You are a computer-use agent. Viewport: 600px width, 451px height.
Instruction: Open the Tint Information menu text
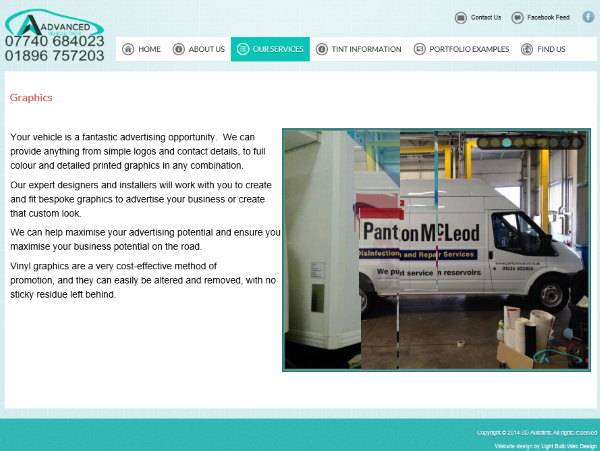pos(366,49)
